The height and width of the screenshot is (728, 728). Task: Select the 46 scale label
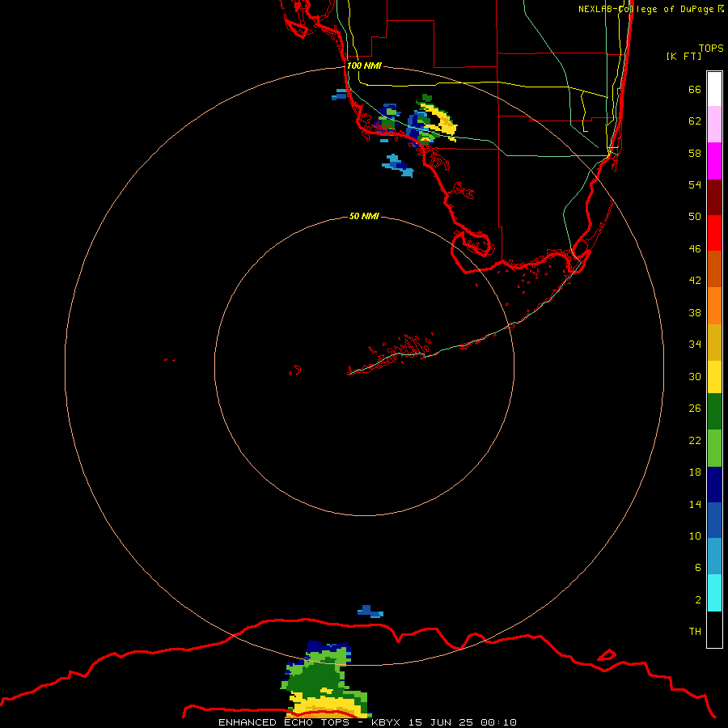pos(695,249)
